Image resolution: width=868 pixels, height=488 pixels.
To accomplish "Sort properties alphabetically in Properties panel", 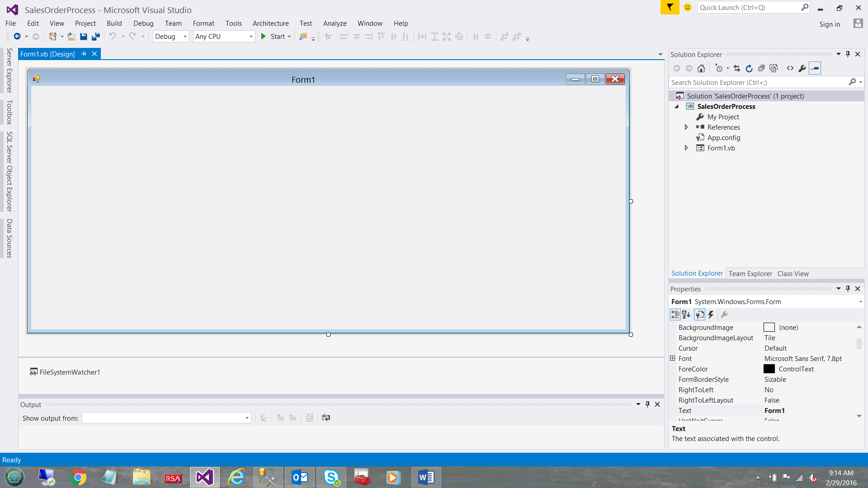I will coord(687,314).
